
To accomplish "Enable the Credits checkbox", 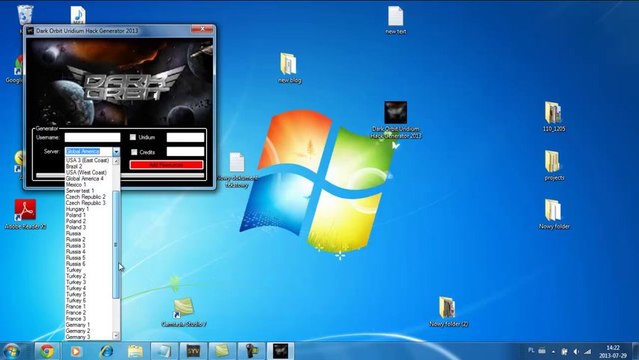I will pos(134,152).
